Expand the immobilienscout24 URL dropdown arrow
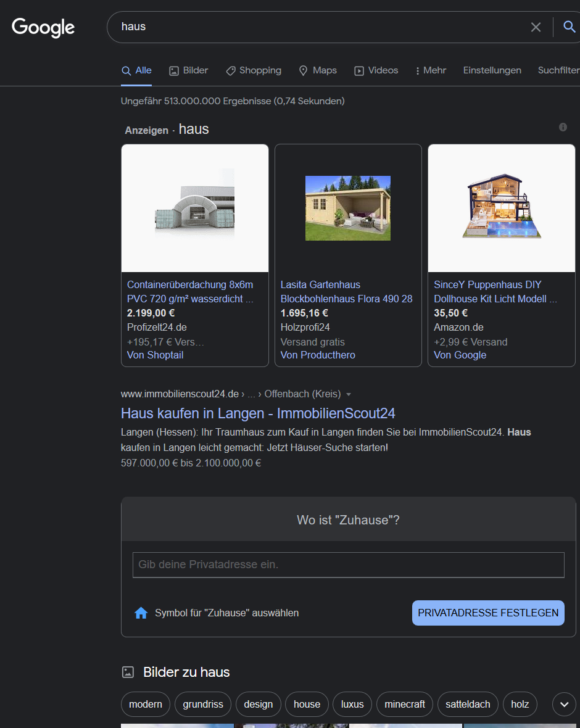The height and width of the screenshot is (728, 580). (x=349, y=395)
